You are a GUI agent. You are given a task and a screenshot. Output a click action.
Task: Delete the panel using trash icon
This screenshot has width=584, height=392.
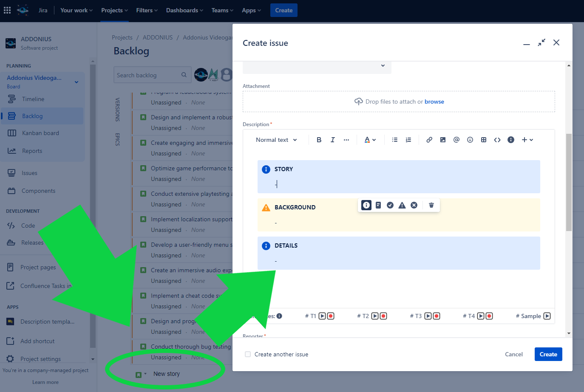click(431, 205)
